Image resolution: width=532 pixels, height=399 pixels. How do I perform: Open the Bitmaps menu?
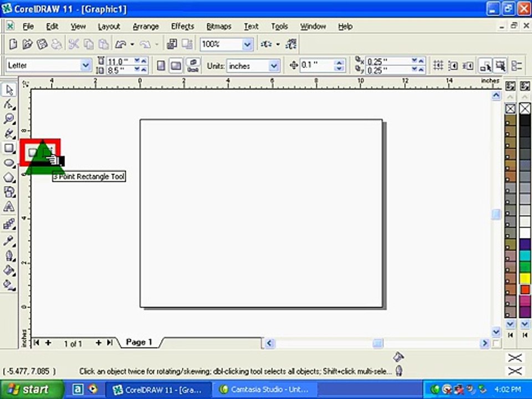pyautogui.click(x=219, y=26)
